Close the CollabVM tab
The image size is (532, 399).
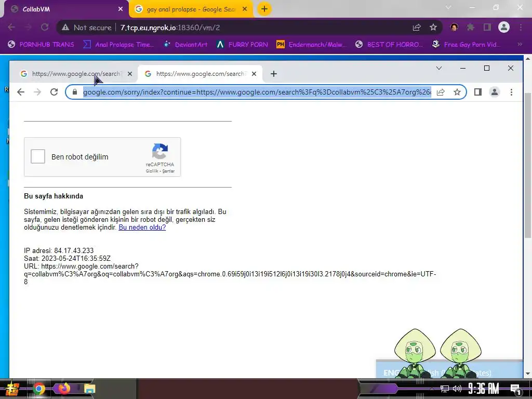click(x=121, y=9)
